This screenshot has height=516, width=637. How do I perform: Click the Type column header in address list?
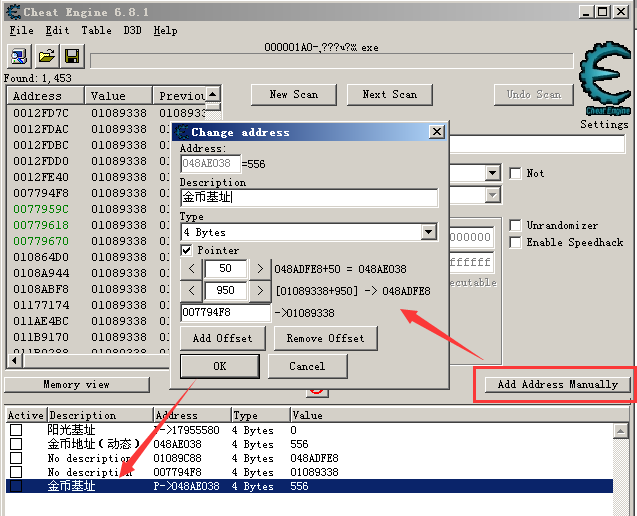pos(260,415)
